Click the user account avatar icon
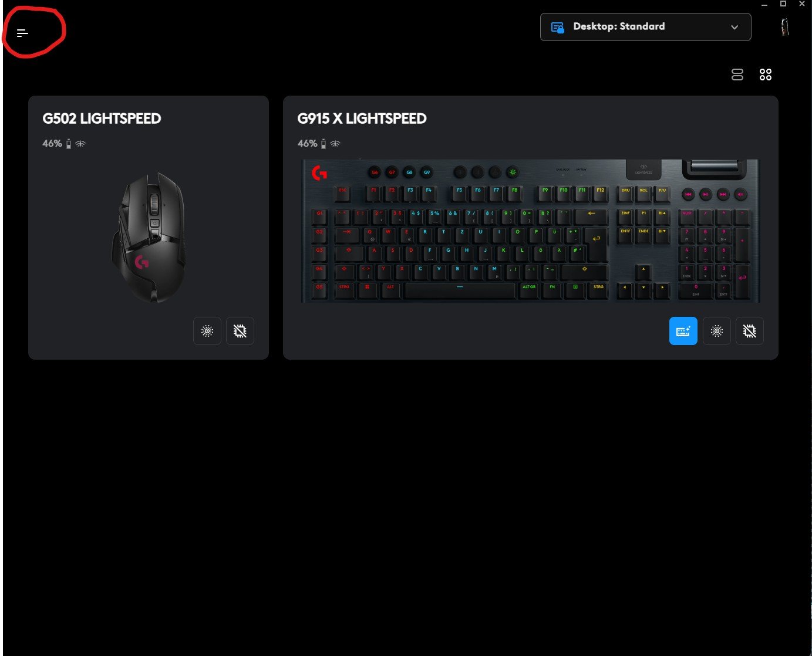The image size is (812, 656). pyautogui.click(x=784, y=27)
